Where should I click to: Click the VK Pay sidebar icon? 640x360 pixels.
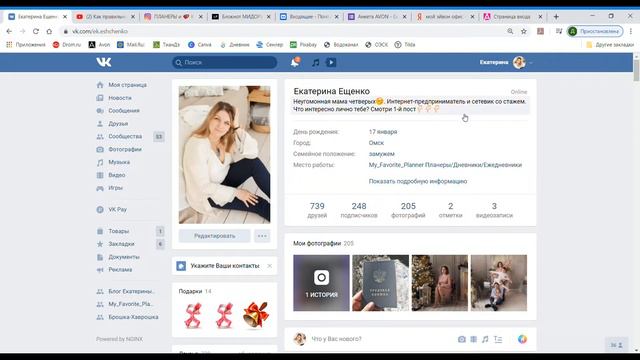pos(100,209)
